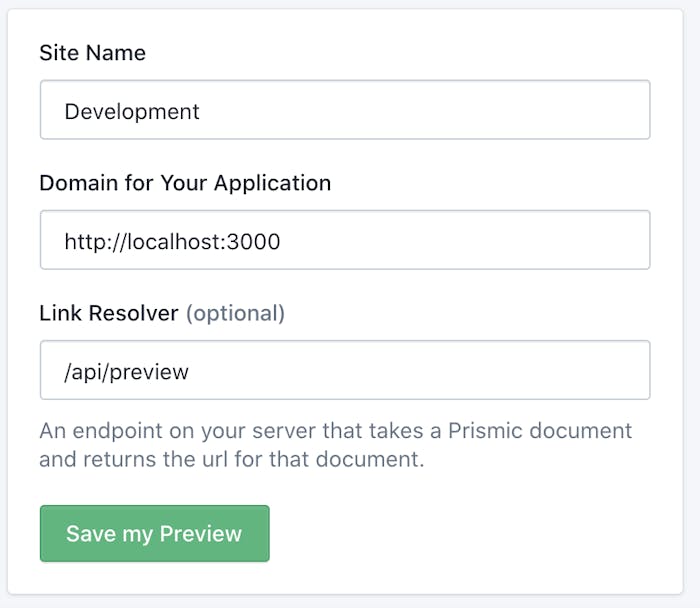
Task: Click the Save my Preview button
Action: click(x=154, y=533)
